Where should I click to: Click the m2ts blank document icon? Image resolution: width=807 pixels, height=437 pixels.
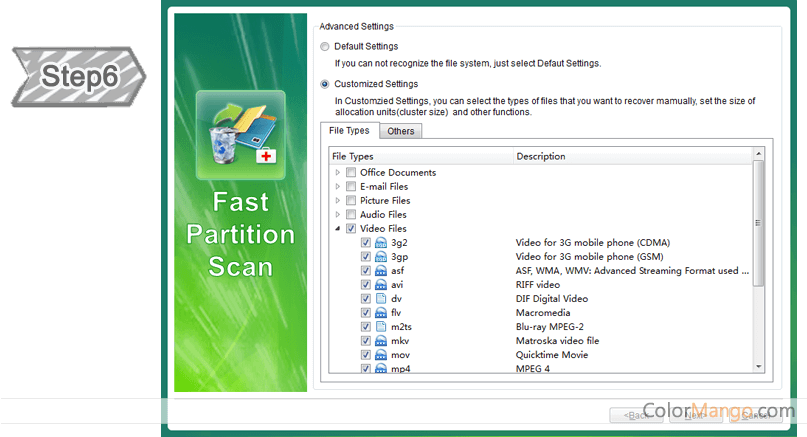tap(380, 327)
